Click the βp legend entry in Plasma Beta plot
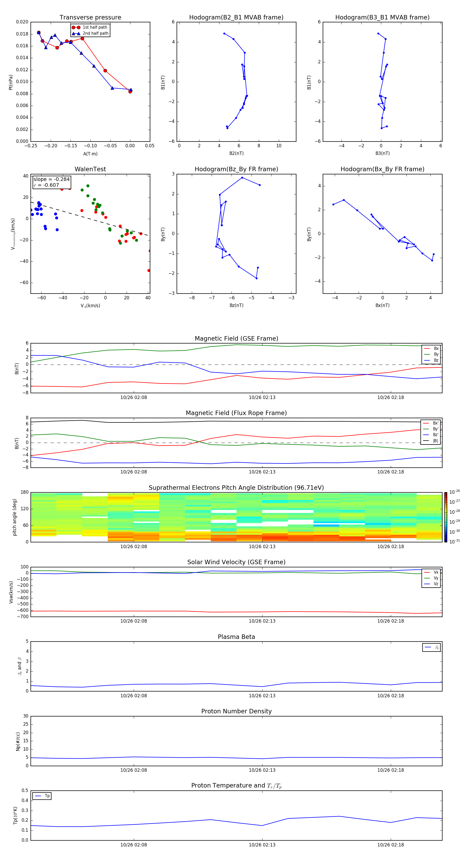Viewport: 473px width, 868px height. click(431, 647)
